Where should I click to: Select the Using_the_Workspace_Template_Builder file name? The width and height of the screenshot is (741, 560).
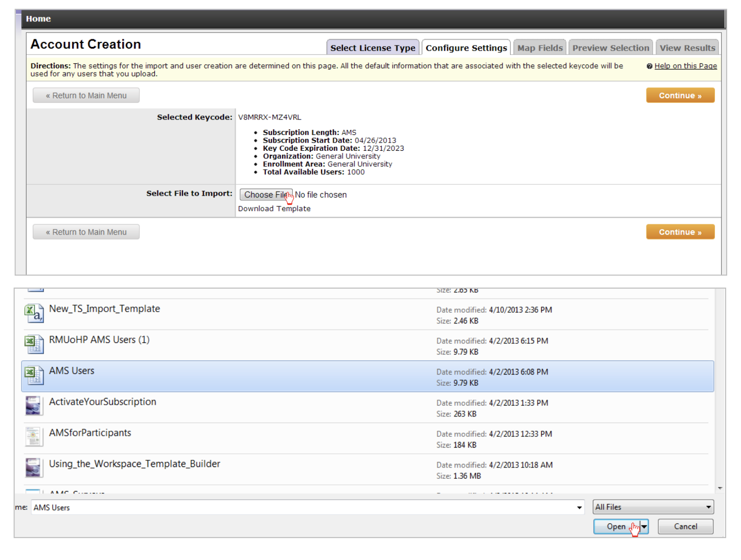134,463
